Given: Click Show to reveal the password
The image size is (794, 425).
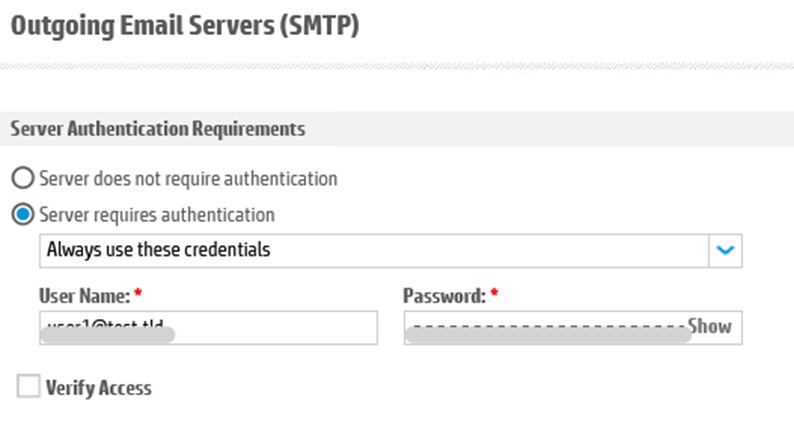Looking at the screenshot, I should pyautogui.click(x=709, y=326).
